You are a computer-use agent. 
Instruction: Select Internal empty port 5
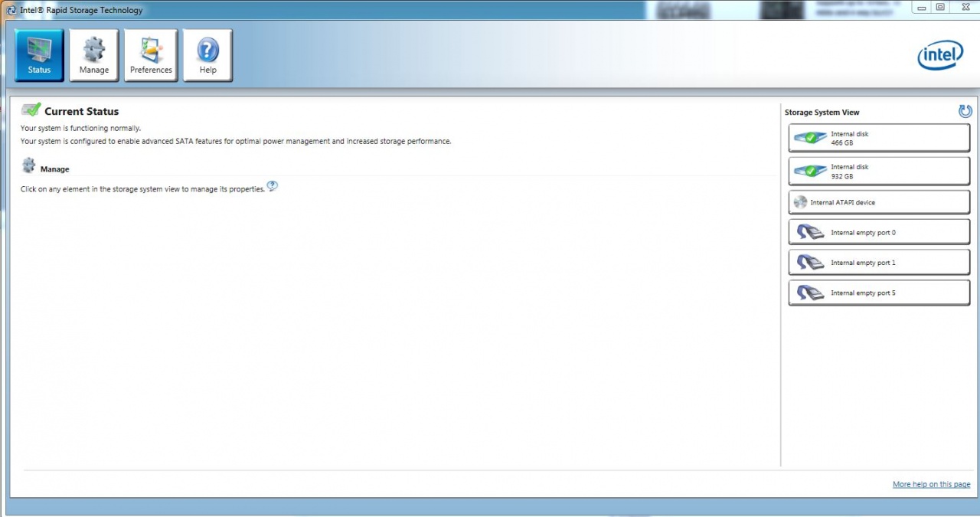click(879, 293)
